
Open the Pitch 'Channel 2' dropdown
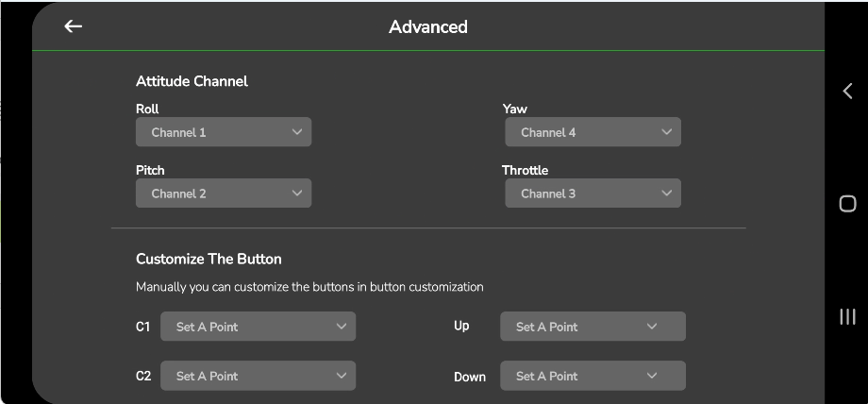[x=223, y=194]
